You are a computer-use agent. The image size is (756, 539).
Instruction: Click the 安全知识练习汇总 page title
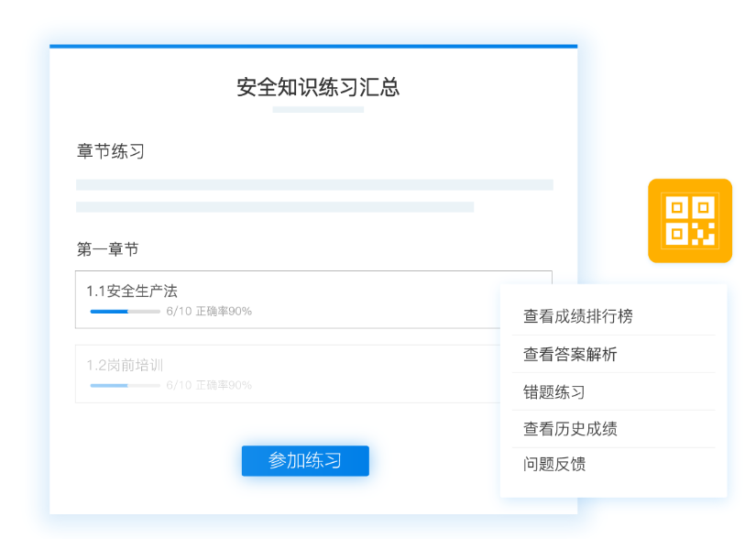pyautogui.click(x=318, y=87)
